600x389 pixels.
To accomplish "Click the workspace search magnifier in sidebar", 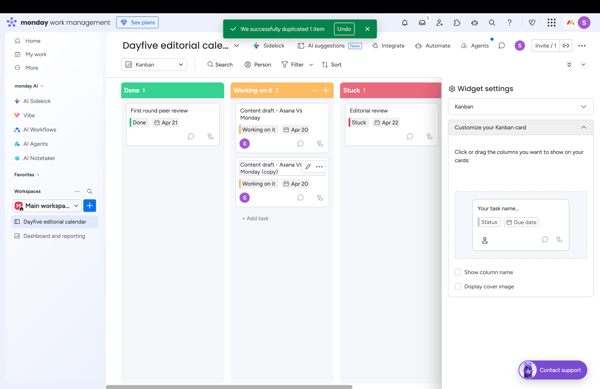I will point(89,191).
